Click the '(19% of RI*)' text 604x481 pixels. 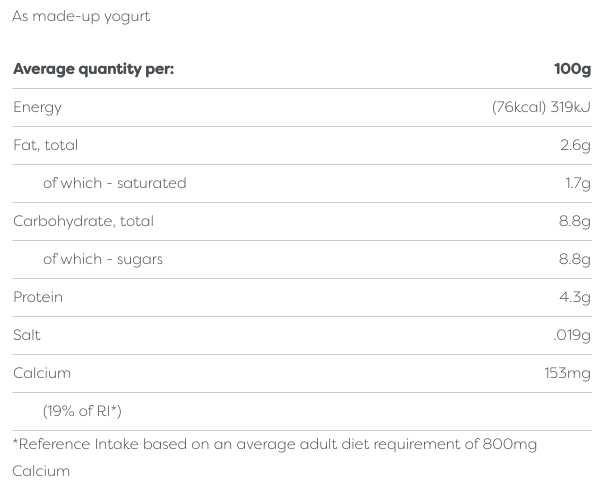pos(82,411)
